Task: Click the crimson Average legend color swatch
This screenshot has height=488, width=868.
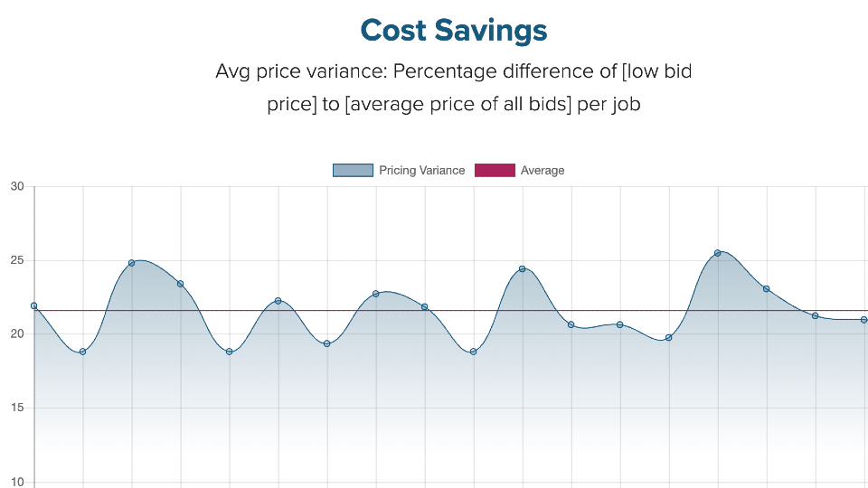Action: (495, 170)
